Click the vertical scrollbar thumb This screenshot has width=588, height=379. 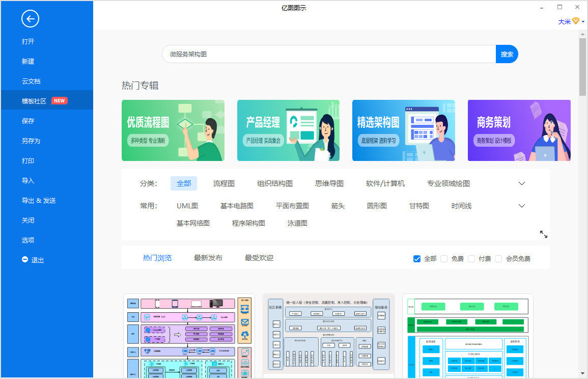pos(582,67)
